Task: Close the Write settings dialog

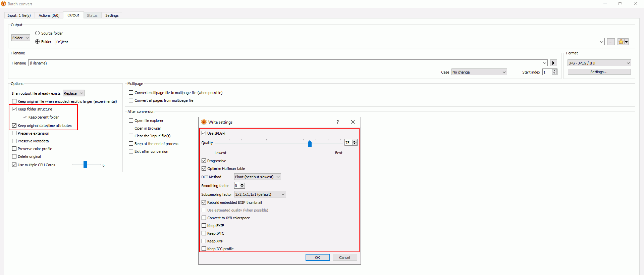Action: coord(353,122)
